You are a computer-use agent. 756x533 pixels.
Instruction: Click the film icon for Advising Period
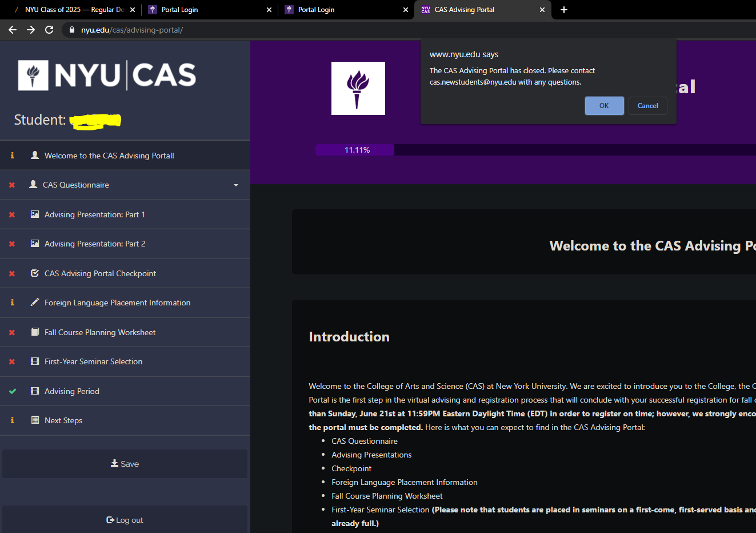click(35, 391)
